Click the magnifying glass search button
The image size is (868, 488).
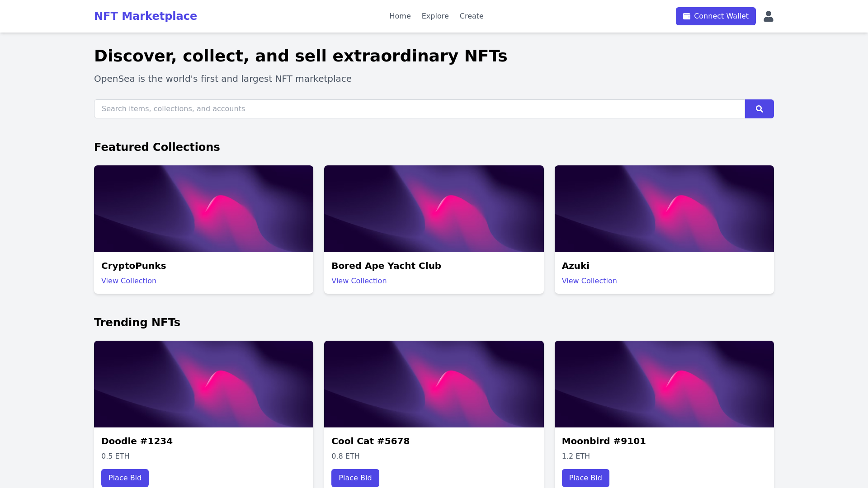(759, 109)
